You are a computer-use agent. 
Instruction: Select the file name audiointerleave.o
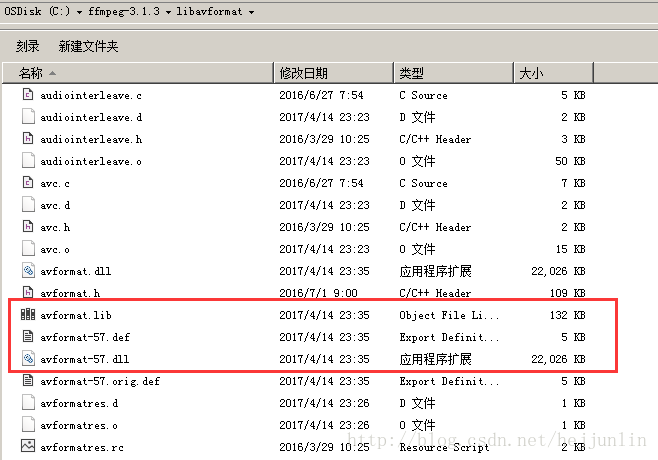[91, 161]
